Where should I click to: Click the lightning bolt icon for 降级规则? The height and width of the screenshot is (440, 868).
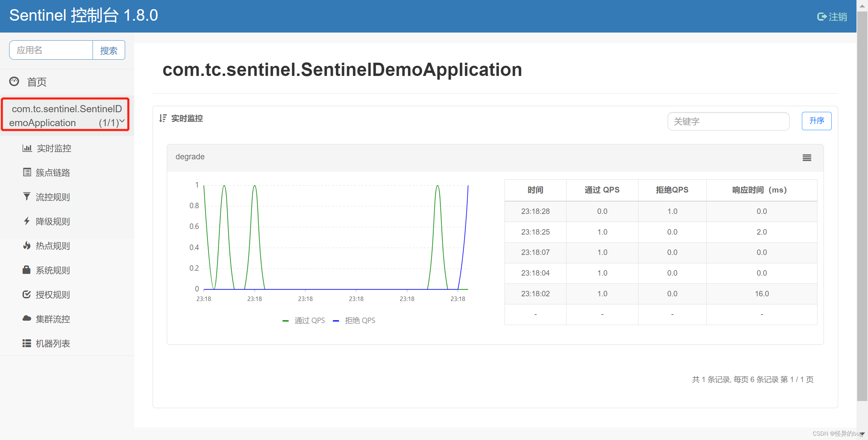click(27, 221)
